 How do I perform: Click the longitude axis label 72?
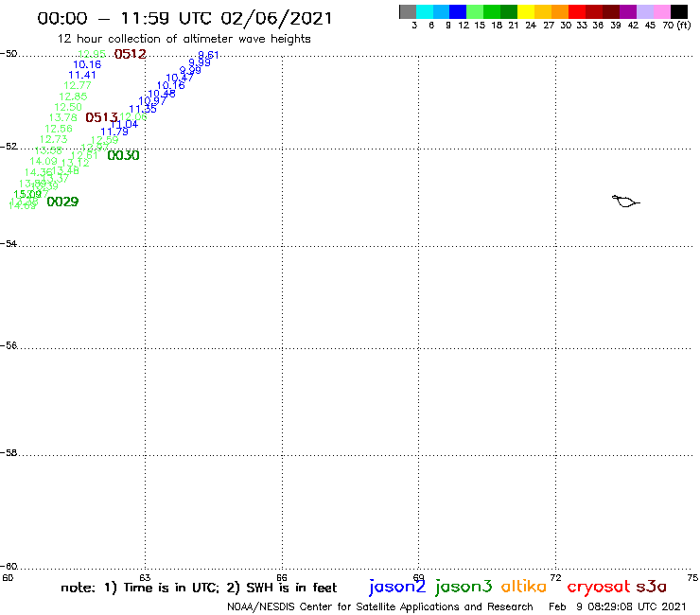coord(555,578)
